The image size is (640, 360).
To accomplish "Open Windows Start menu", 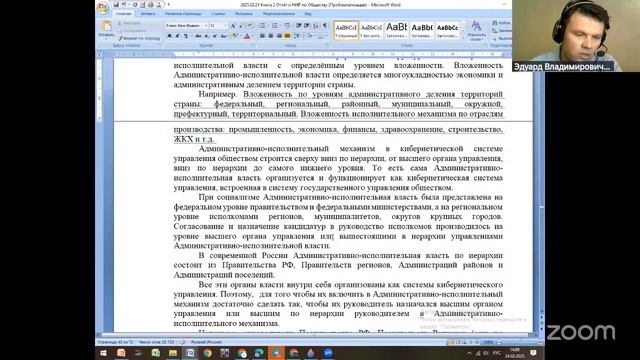I will tap(103, 353).
